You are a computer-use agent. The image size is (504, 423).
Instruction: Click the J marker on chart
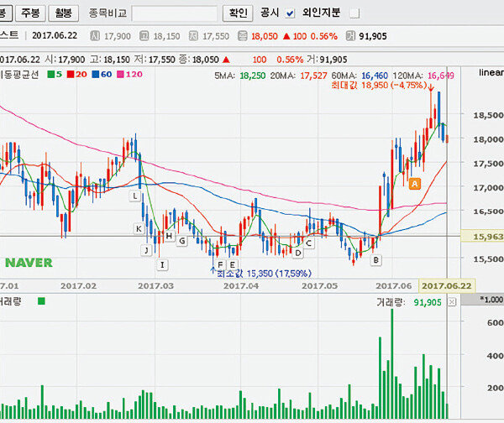[x=146, y=250]
